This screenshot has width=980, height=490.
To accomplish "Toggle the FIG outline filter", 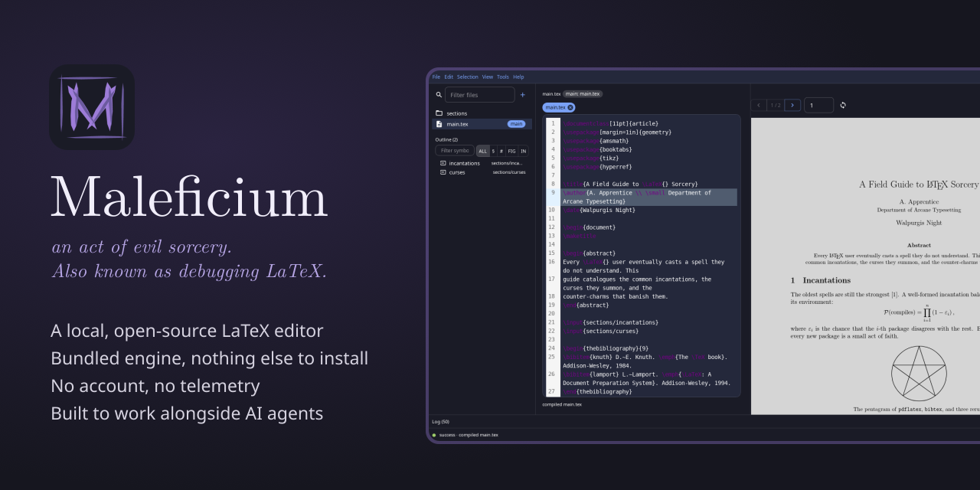I will 511,151.
